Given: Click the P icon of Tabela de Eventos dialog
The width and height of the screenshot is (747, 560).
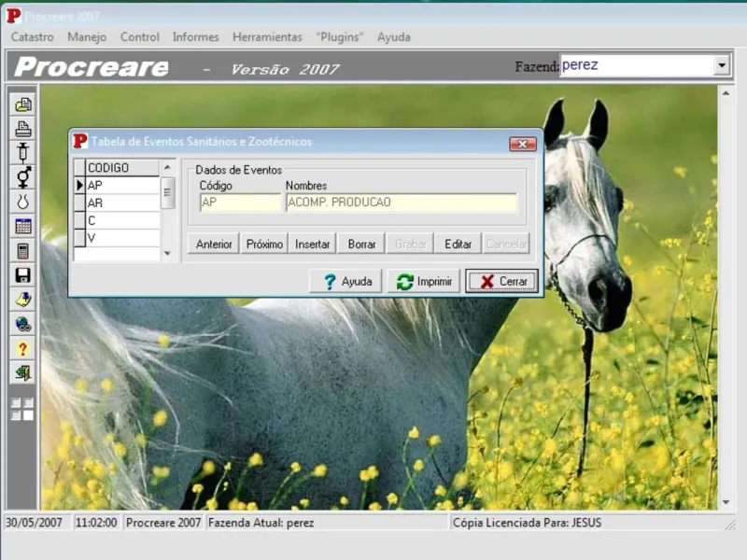Looking at the screenshot, I should tap(80, 142).
